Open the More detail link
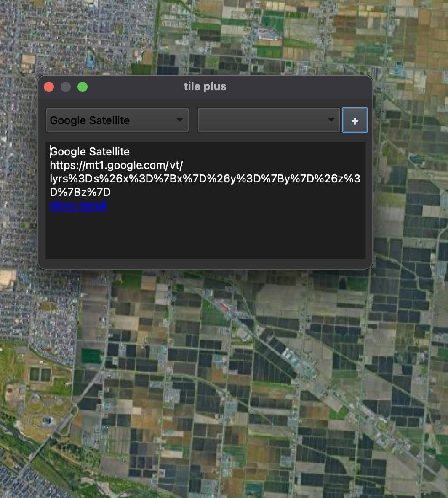Screen dimensions: 448x498 click(x=78, y=206)
